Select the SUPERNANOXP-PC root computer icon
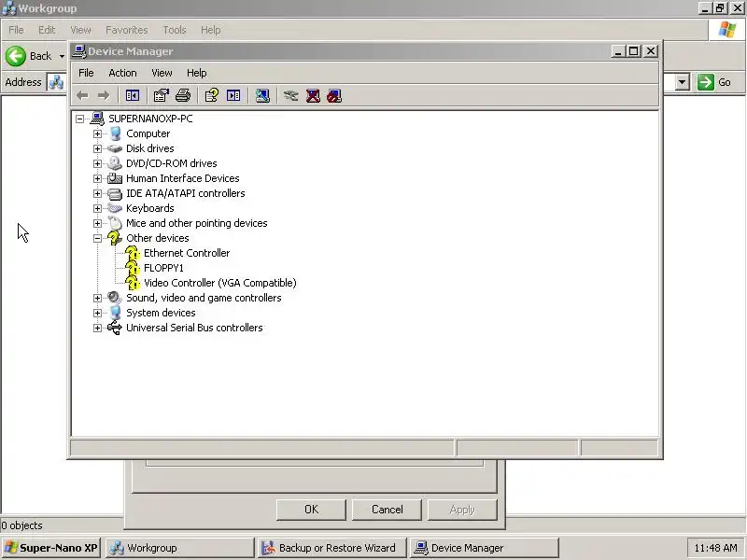The image size is (747, 560). point(97,119)
